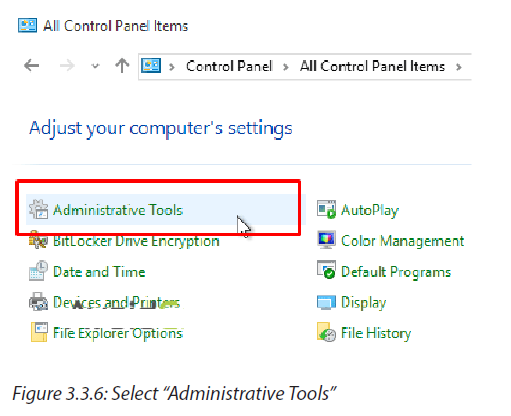
Task: Go up one level with up arrow
Action: click(x=122, y=65)
